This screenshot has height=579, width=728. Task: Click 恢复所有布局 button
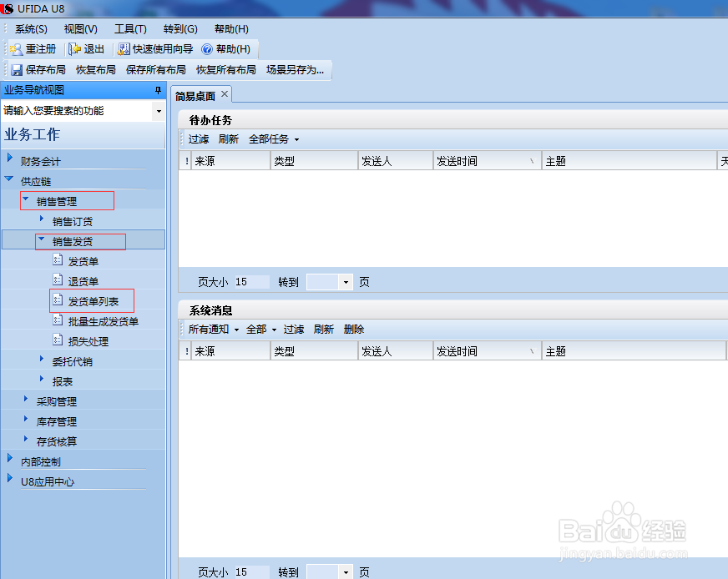pyautogui.click(x=225, y=70)
